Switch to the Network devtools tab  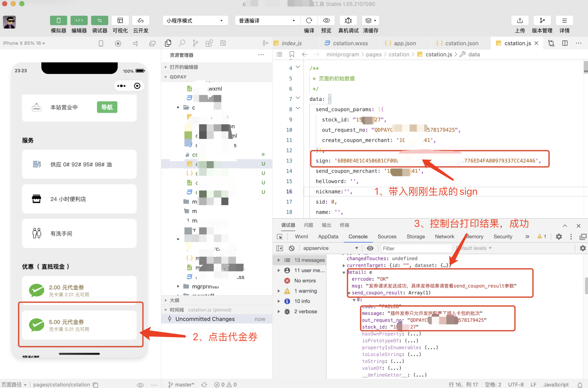pyautogui.click(x=444, y=237)
